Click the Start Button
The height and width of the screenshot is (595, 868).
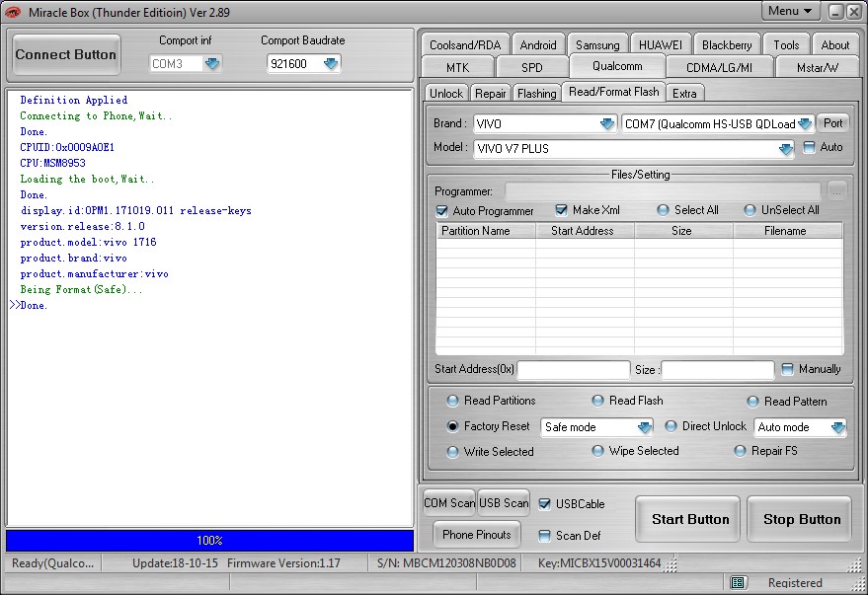coord(689,519)
